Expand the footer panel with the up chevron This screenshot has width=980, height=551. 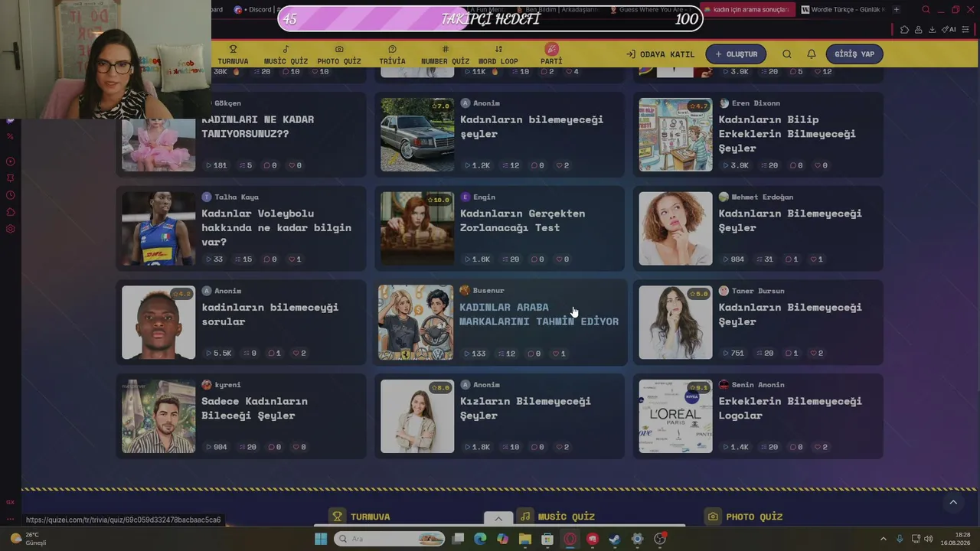[498, 518]
